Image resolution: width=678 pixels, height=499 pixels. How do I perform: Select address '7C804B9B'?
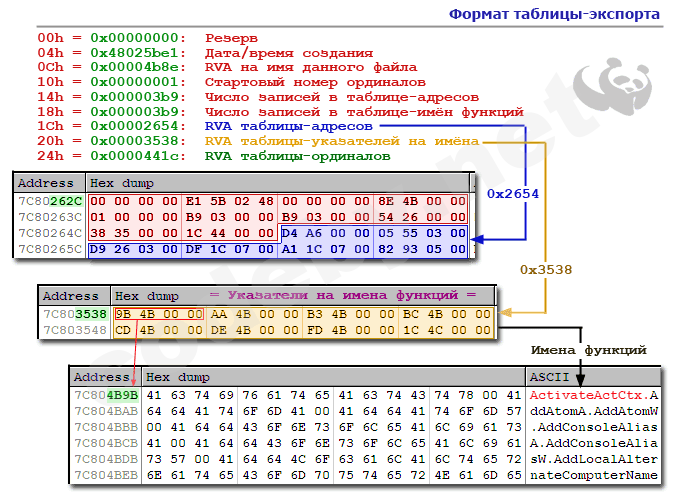point(106,395)
